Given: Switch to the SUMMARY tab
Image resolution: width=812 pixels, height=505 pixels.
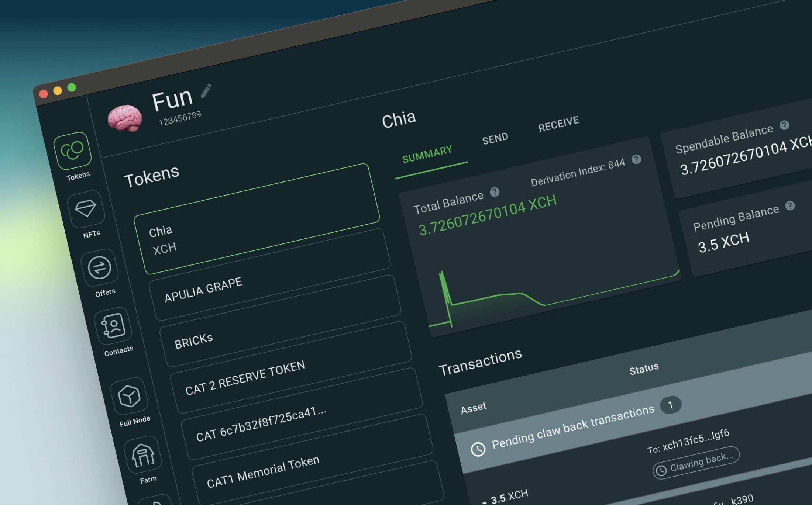Looking at the screenshot, I should click(x=427, y=154).
